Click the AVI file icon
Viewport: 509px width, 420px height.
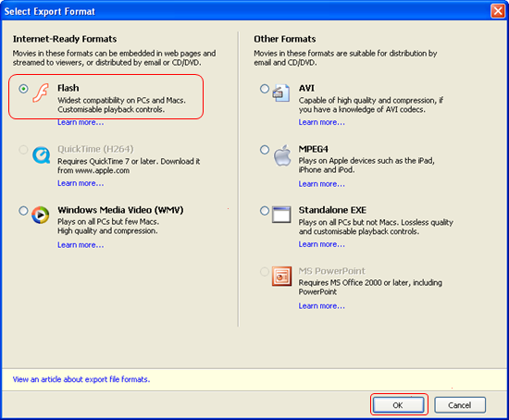click(281, 93)
